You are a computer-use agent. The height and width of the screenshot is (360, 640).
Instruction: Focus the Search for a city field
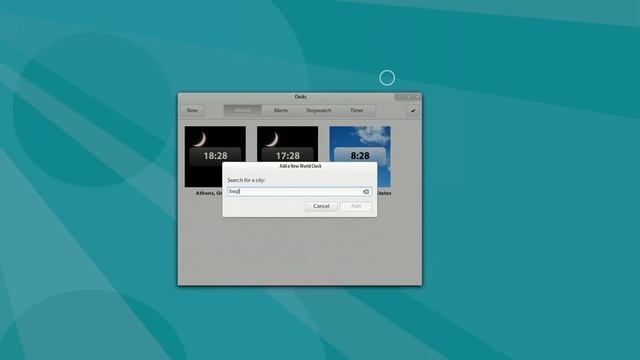click(x=299, y=191)
